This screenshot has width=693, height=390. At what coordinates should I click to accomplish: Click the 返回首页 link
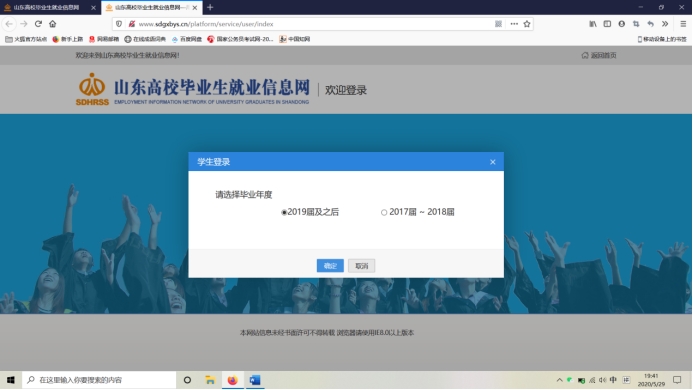(x=599, y=55)
